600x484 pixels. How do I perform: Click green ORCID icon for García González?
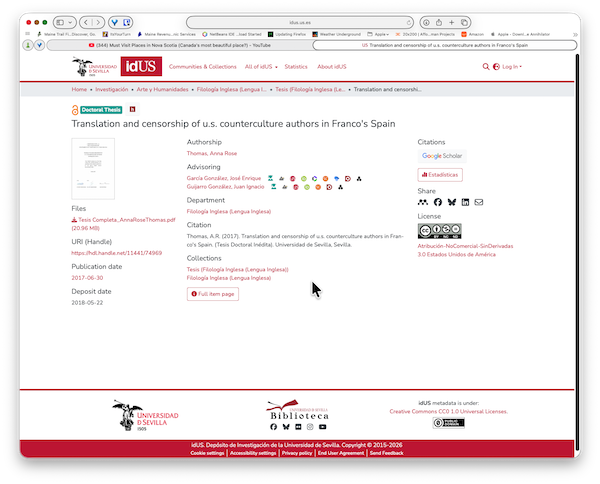303,179
